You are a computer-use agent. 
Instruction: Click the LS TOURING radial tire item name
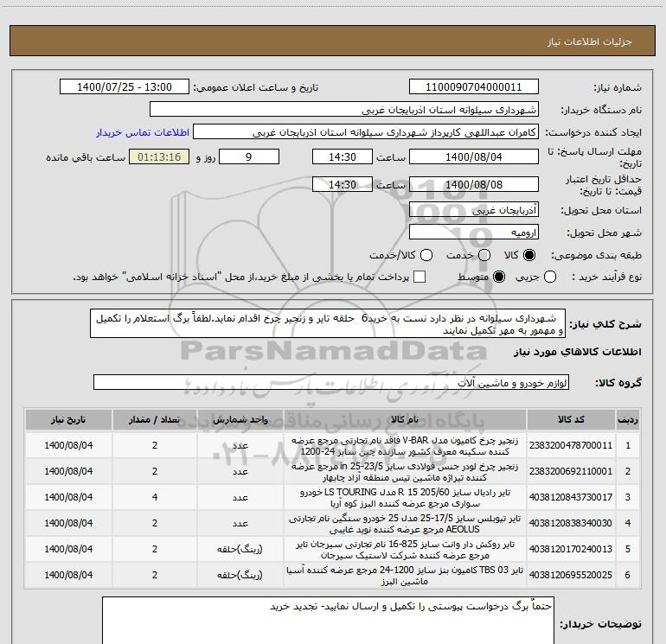(405, 498)
